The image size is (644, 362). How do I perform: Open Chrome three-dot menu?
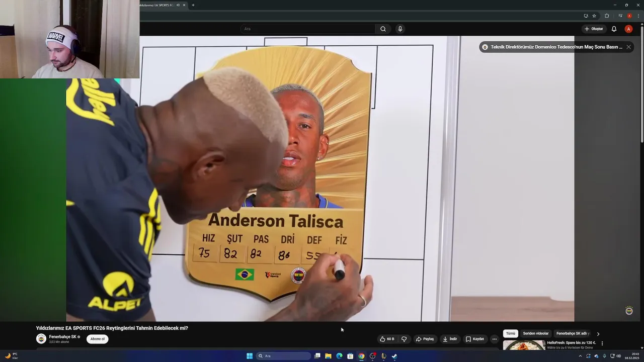(x=638, y=16)
